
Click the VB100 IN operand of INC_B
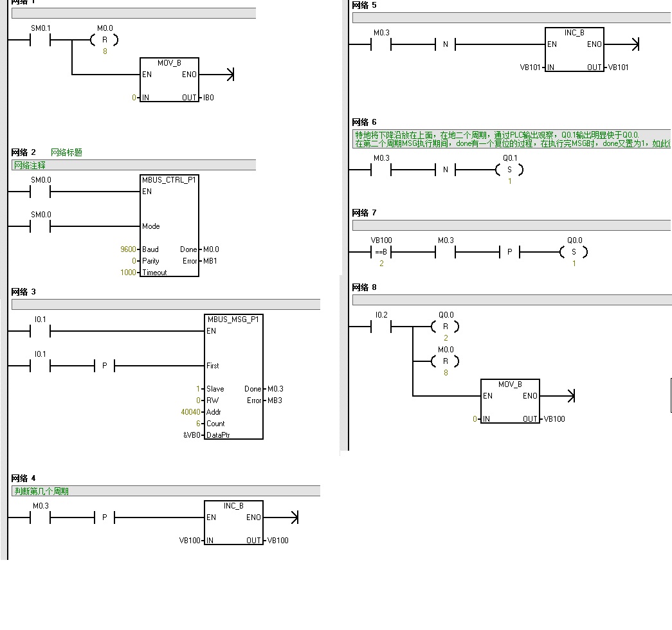coord(190,541)
